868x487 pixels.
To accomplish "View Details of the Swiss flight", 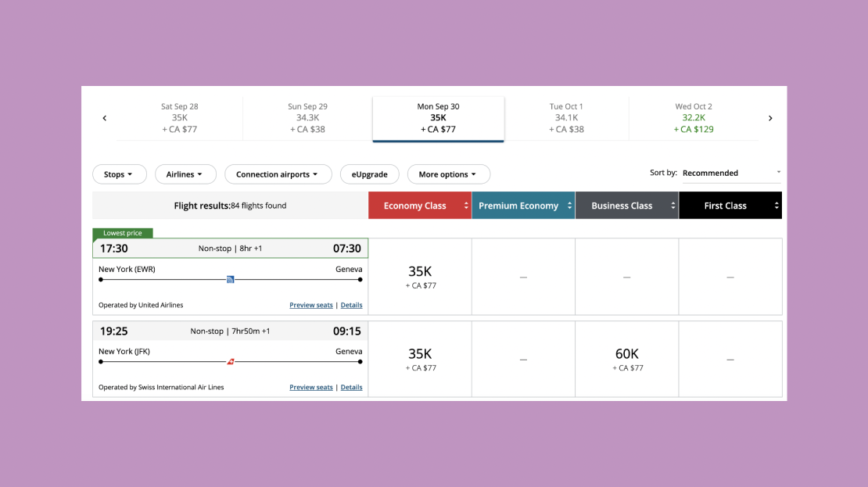I will pos(351,387).
